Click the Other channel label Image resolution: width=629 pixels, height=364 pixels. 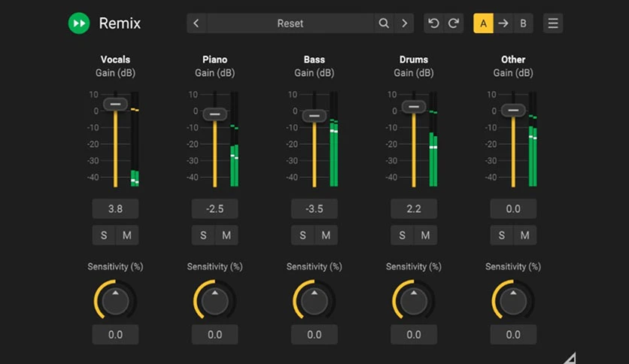tap(513, 59)
